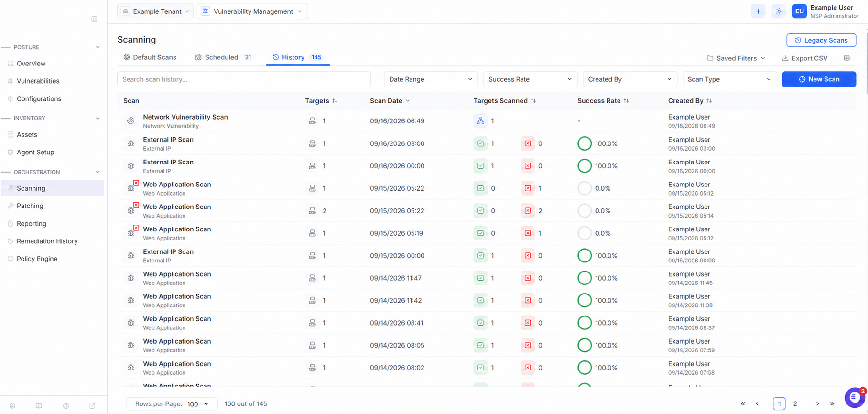Go to page 2 of results
Image resolution: width=868 pixels, height=414 pixels.
795,404
